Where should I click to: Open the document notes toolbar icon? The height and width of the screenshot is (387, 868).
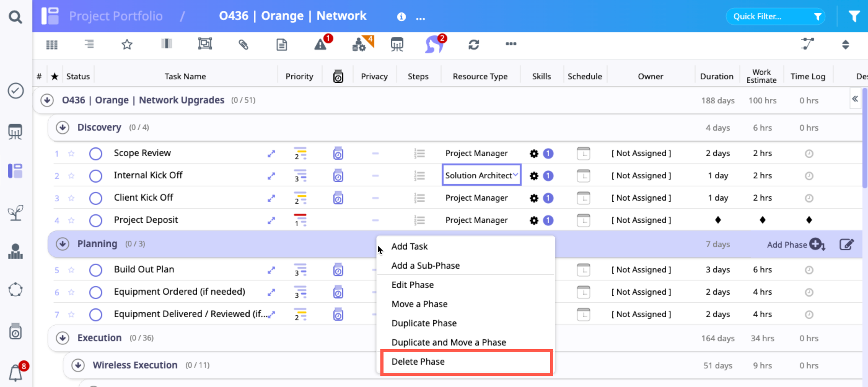(x=281, y=44)
